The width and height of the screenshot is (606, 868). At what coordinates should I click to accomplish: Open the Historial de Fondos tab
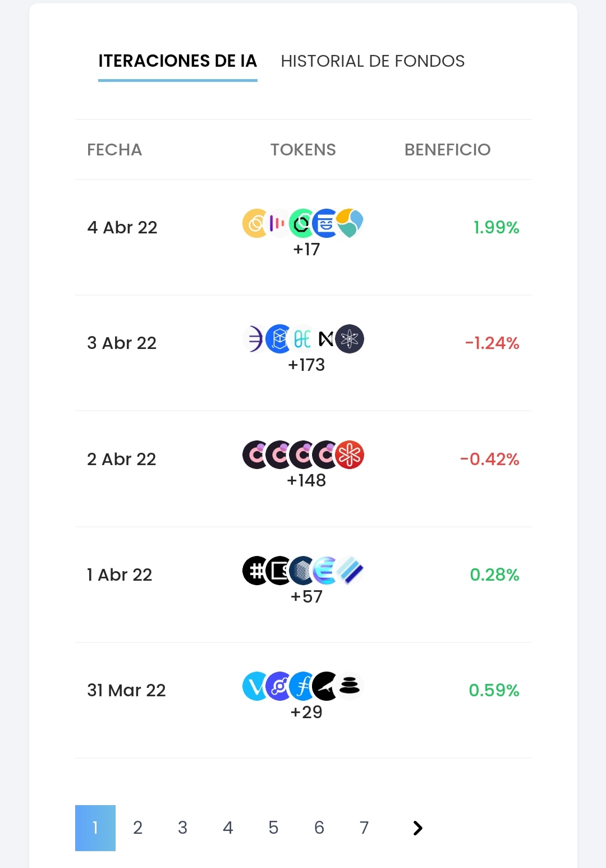(373, 61)
